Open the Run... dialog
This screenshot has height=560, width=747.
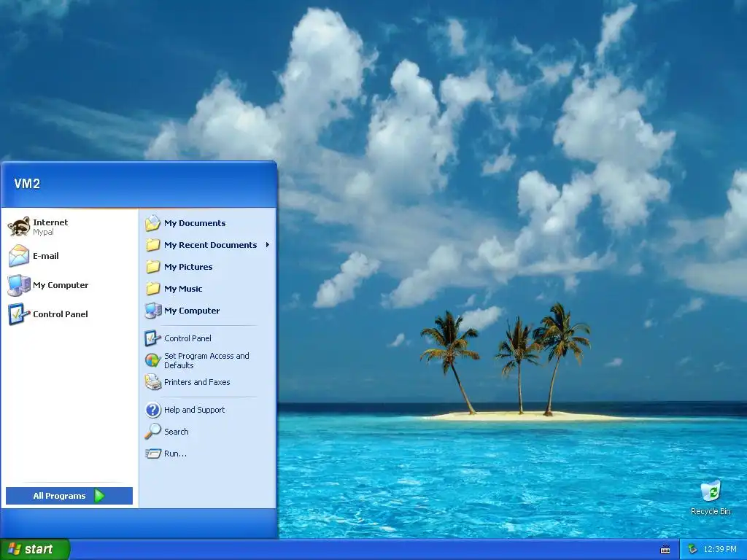tap(207, 454)
